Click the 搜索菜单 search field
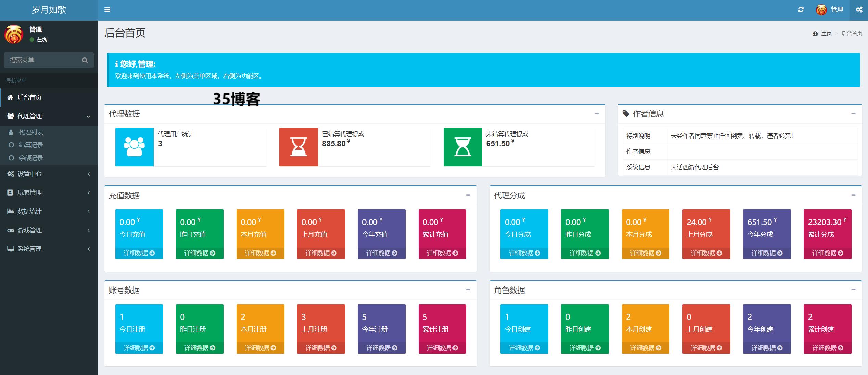Viewport: 868px width, 375px height. tap(43, 60)
